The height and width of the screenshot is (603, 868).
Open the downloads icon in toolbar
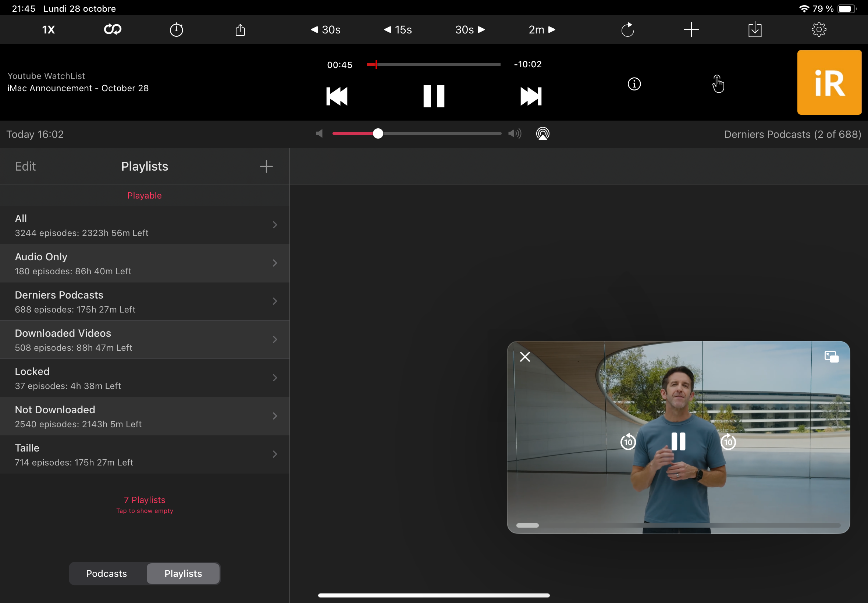point(755,29)
